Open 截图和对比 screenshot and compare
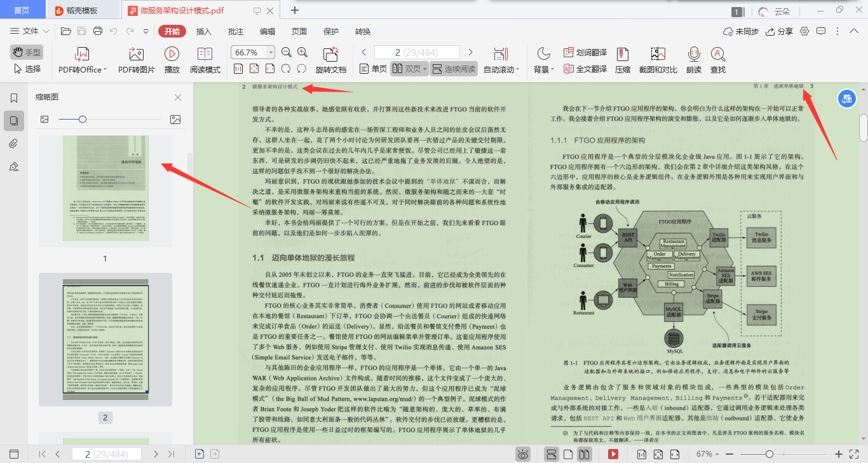868x463 pixels. [x=658, y=60]
